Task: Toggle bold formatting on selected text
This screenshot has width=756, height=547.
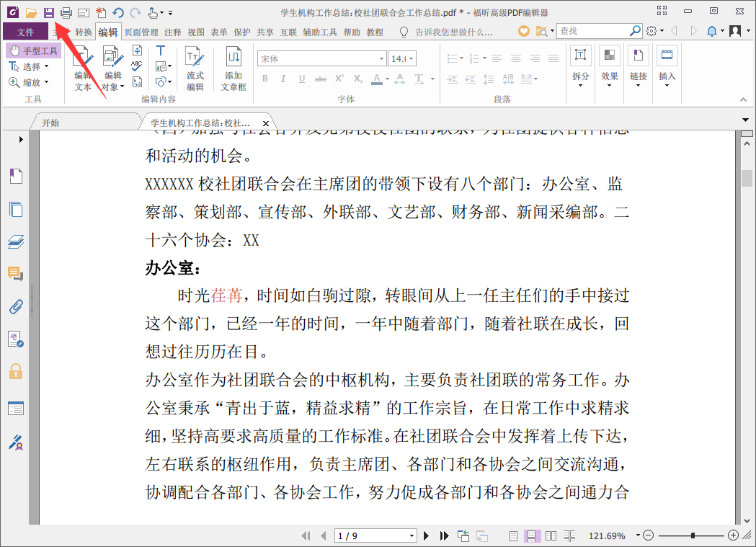Action: point(265,78)
